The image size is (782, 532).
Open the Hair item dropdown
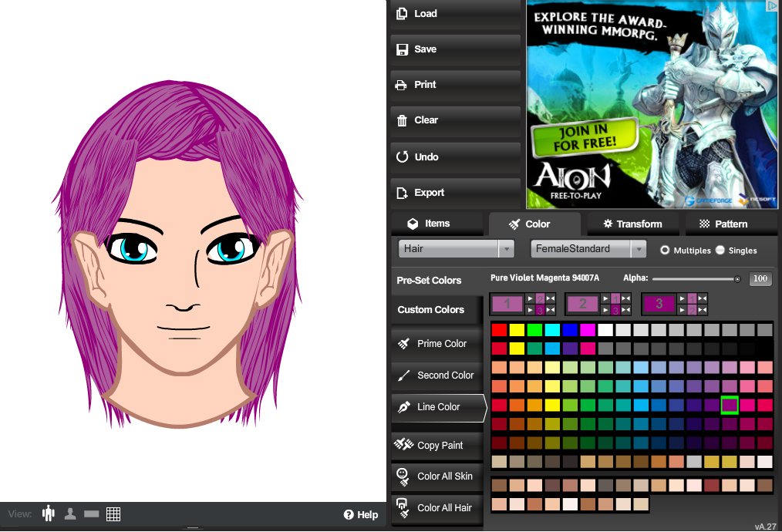[x=456, y=249]
